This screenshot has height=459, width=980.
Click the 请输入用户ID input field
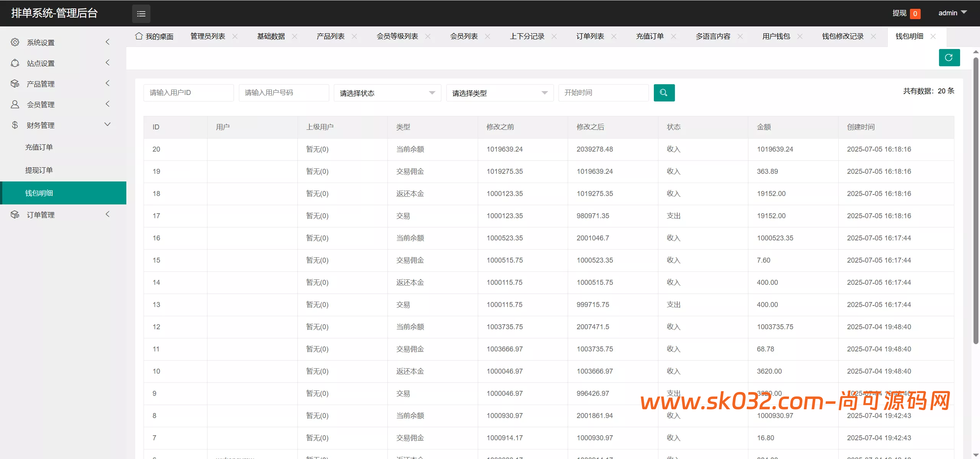pyautogui.click(x=188, y=92)
